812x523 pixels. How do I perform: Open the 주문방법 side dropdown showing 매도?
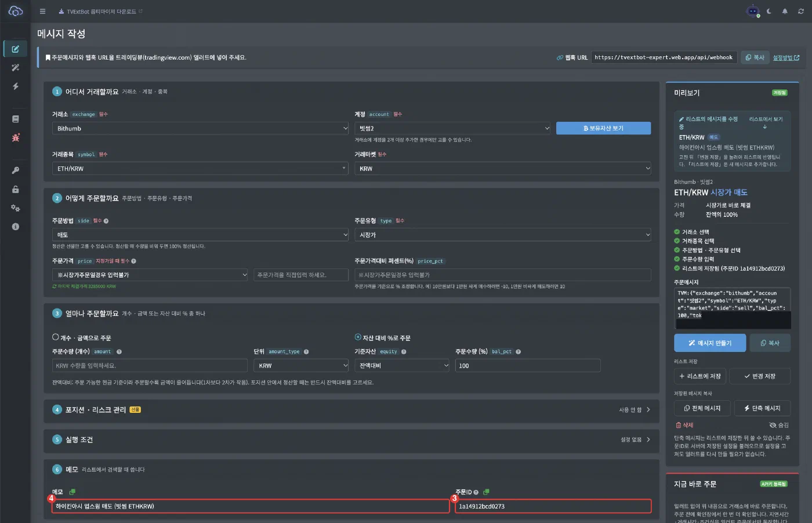[x=200, y=235]
